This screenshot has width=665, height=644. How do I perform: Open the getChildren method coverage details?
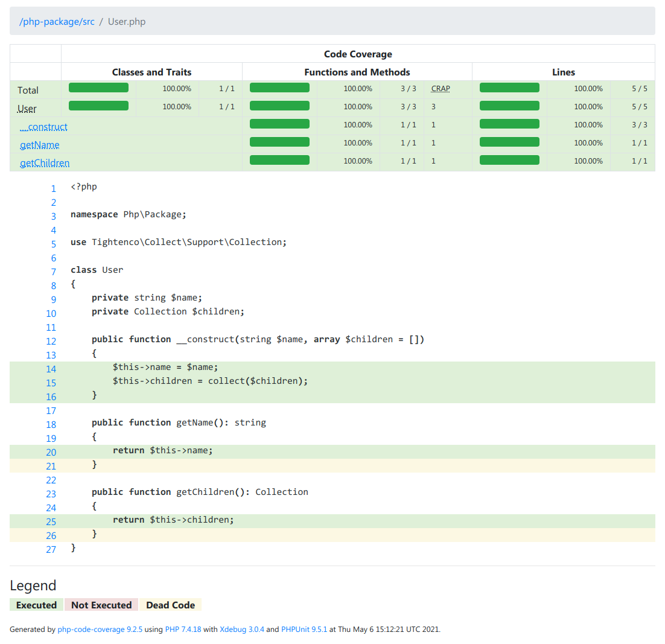point(45,163)
